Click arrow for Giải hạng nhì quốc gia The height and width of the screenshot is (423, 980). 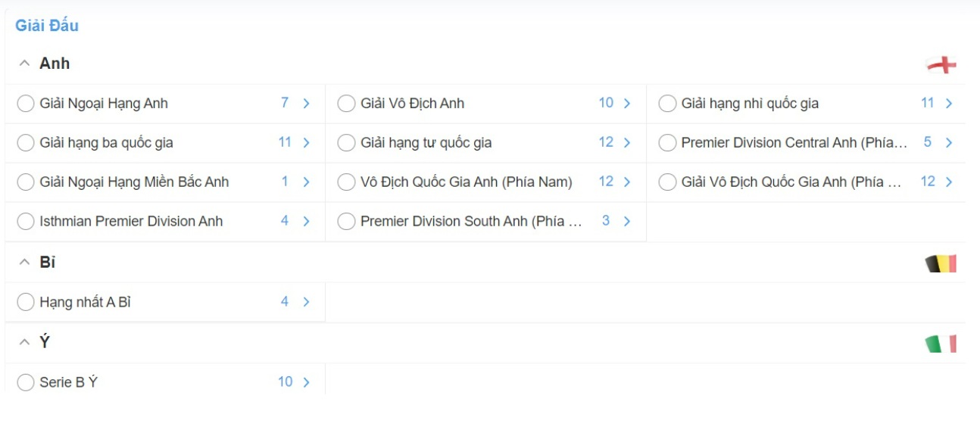949,104
